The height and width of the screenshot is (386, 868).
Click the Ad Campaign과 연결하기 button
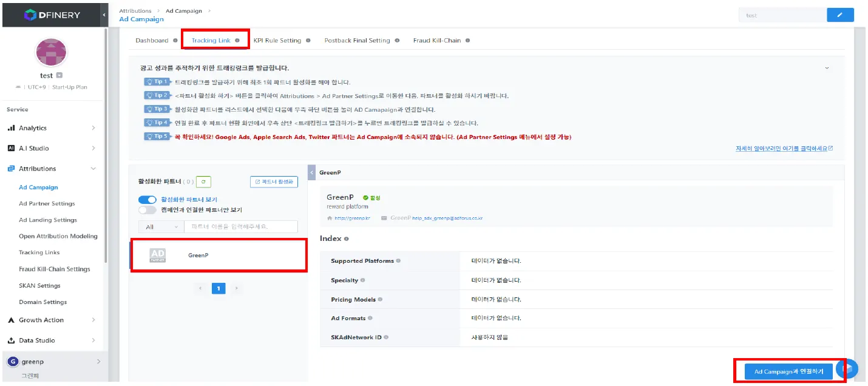pos(788,371)
